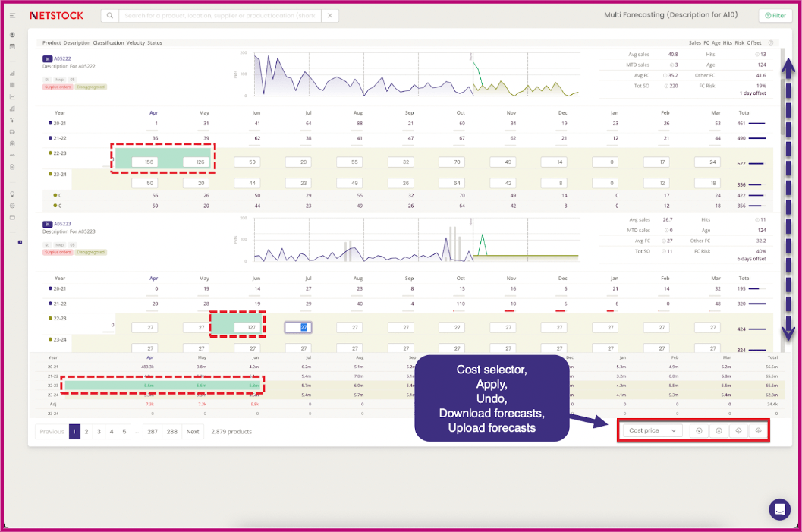
Task: Clear the search box with X
Action: click(x=330, y=15)
